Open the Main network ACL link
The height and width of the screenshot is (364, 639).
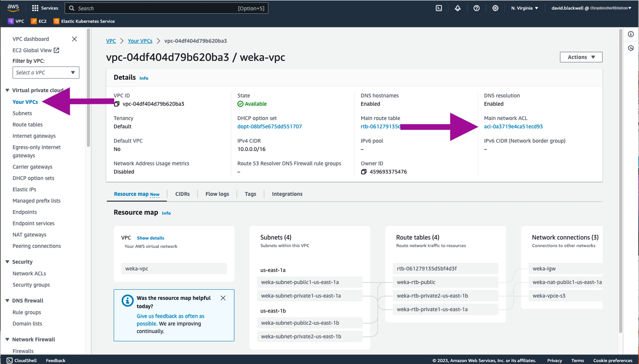pyautogui.click(x=513, y=126)
